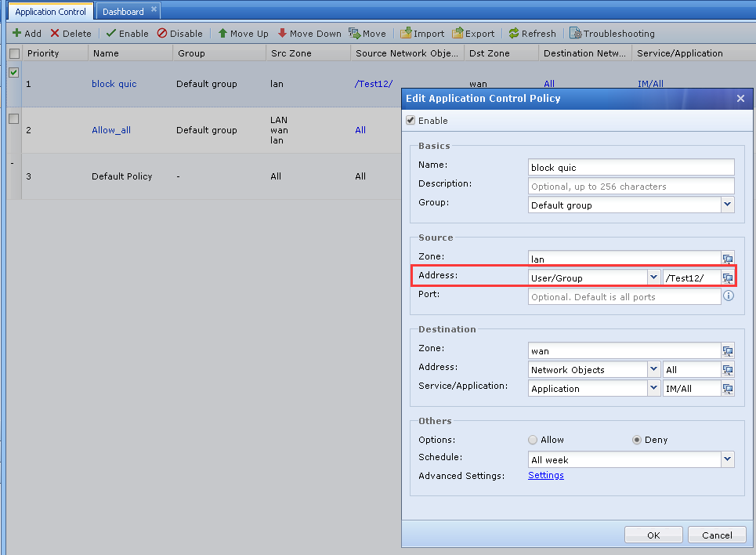Click into the Description input field
756x555 pixels.
631,187
